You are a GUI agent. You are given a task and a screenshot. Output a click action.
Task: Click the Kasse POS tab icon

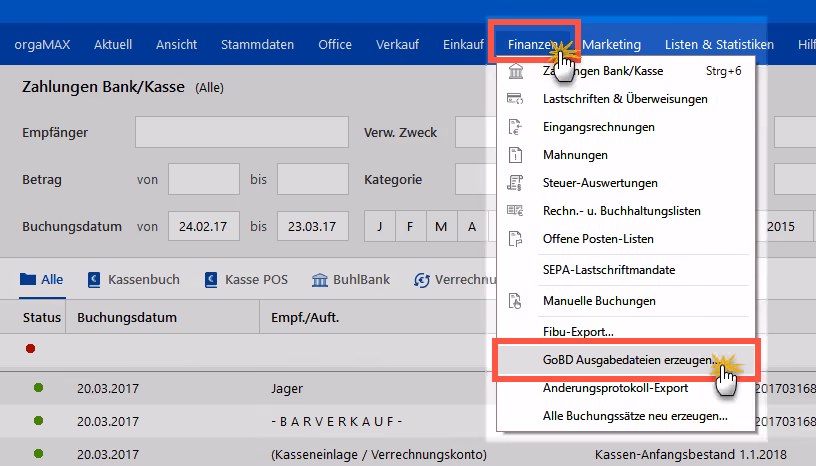click(211, 280)
